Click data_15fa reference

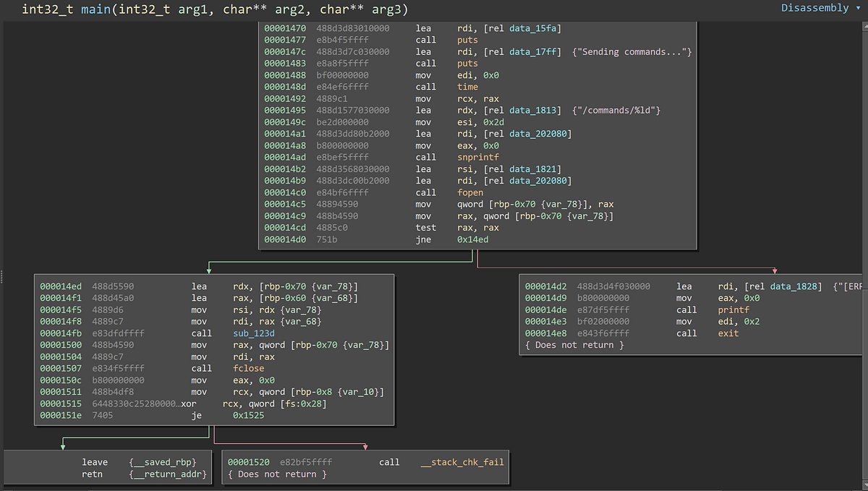(532, 28)
